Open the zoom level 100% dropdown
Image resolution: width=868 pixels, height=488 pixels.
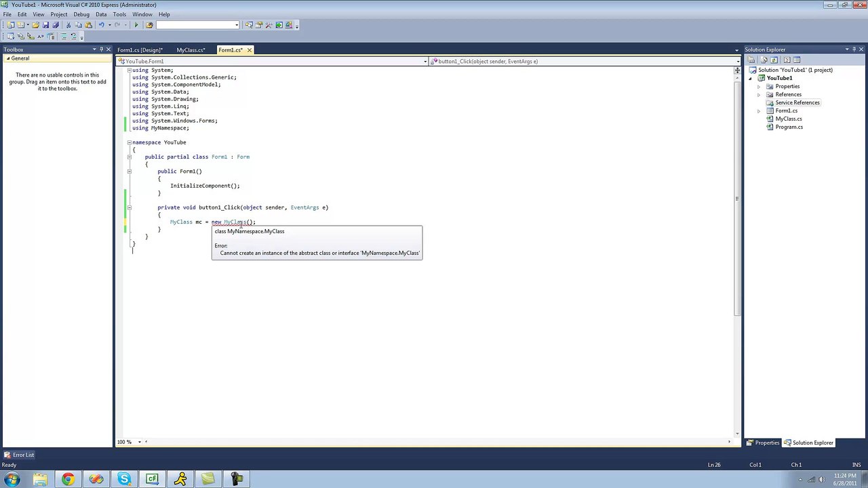coord(140,442)
